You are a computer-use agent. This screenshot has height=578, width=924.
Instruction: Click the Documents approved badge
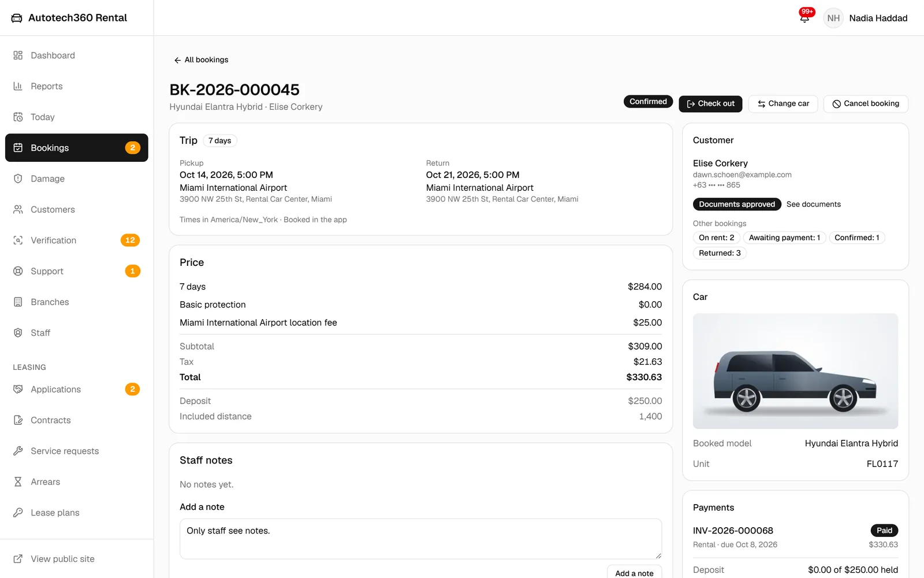(737, 205)
